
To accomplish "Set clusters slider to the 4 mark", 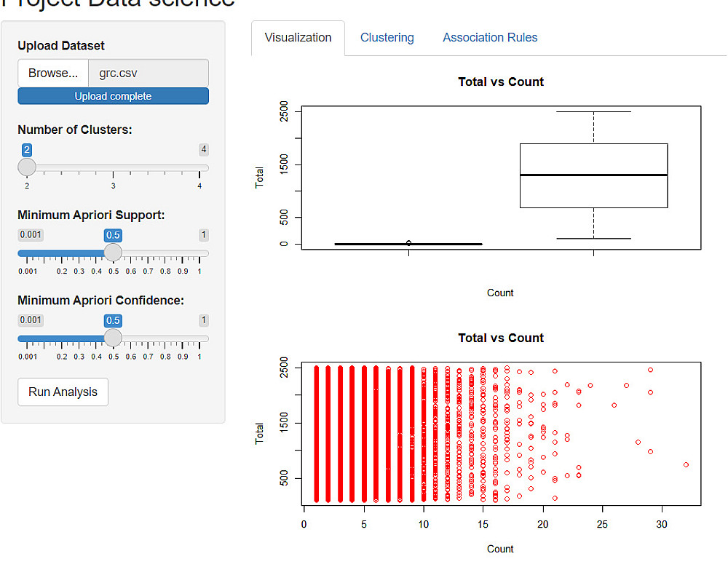I will pos(199,168).
